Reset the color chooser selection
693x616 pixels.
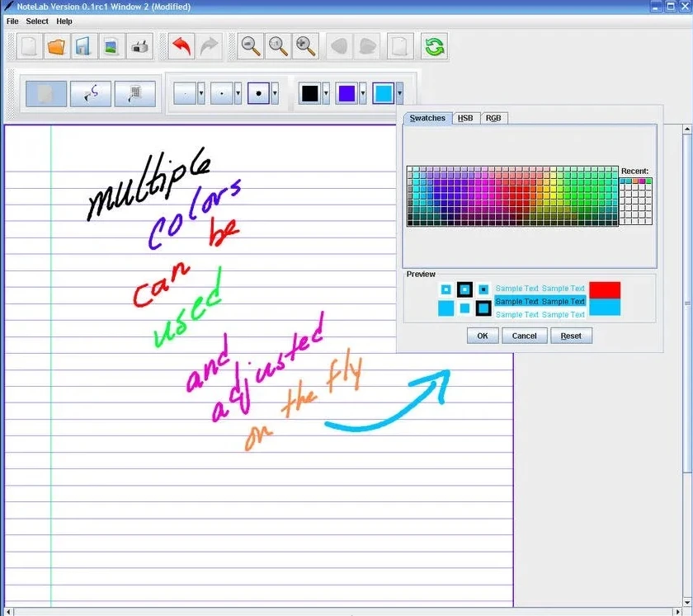(x=571, y=336)
